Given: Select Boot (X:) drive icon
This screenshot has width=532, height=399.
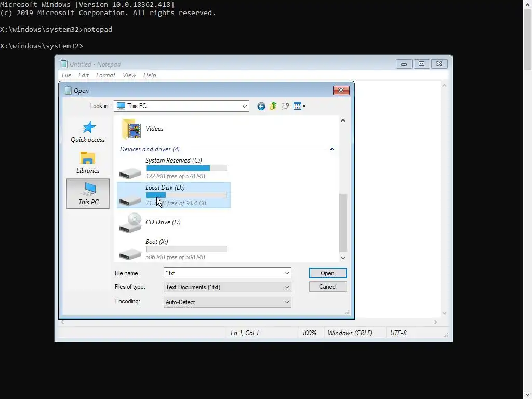Looking at the screenshot, I should coord(130,254).
